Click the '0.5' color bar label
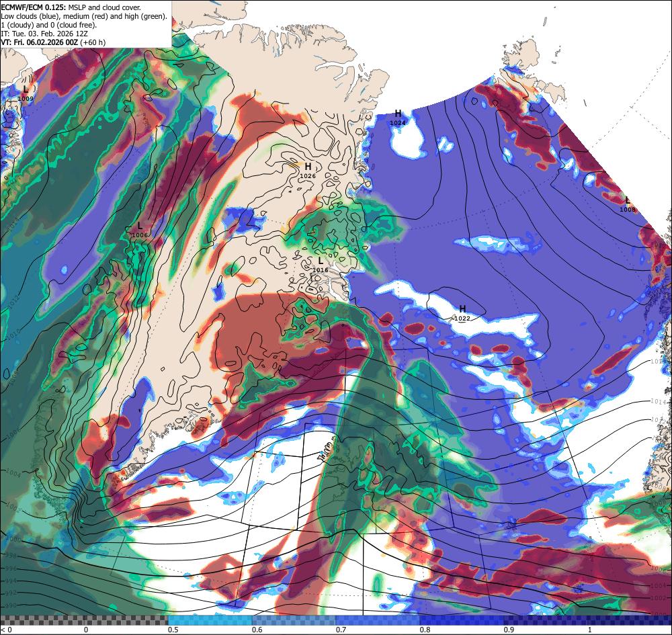Image resolution: width=672 pixels, height=635 pixels. pos(173,630)
